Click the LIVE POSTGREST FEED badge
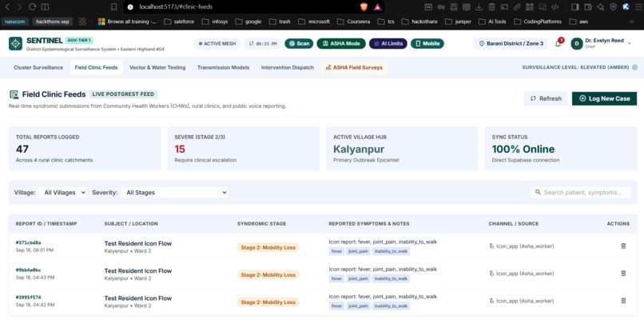This screenshot has height=324, width=644. pyautogui.click(x=123, y=94)
